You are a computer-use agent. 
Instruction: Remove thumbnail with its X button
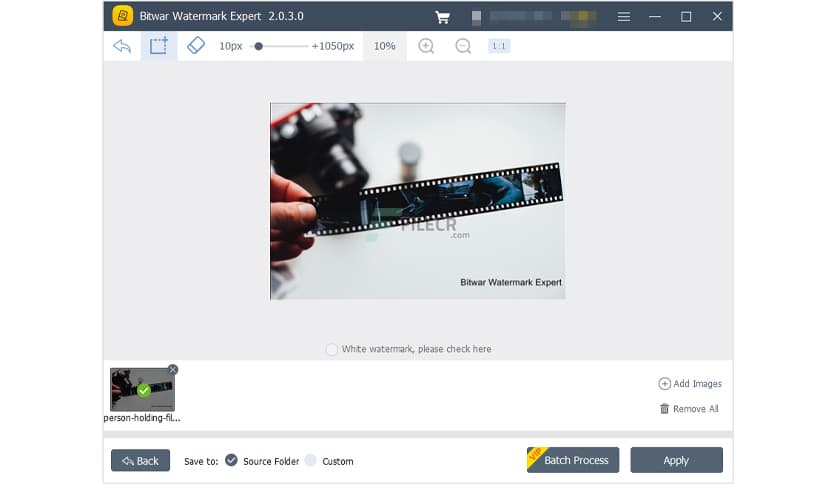(x=173, y=369)
